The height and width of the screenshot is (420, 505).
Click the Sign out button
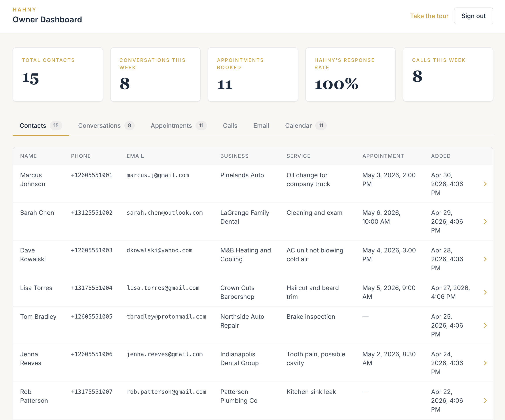(473, 16)
